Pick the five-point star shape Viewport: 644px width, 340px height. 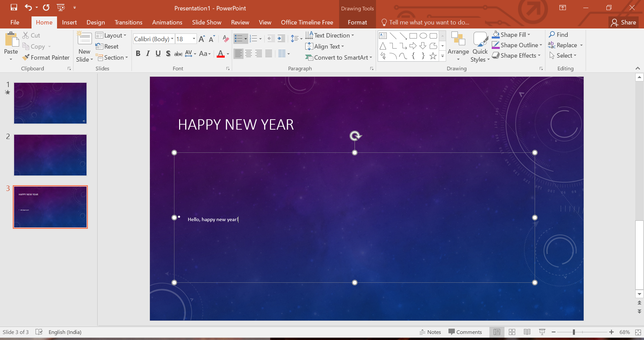[x=433, y=56]
